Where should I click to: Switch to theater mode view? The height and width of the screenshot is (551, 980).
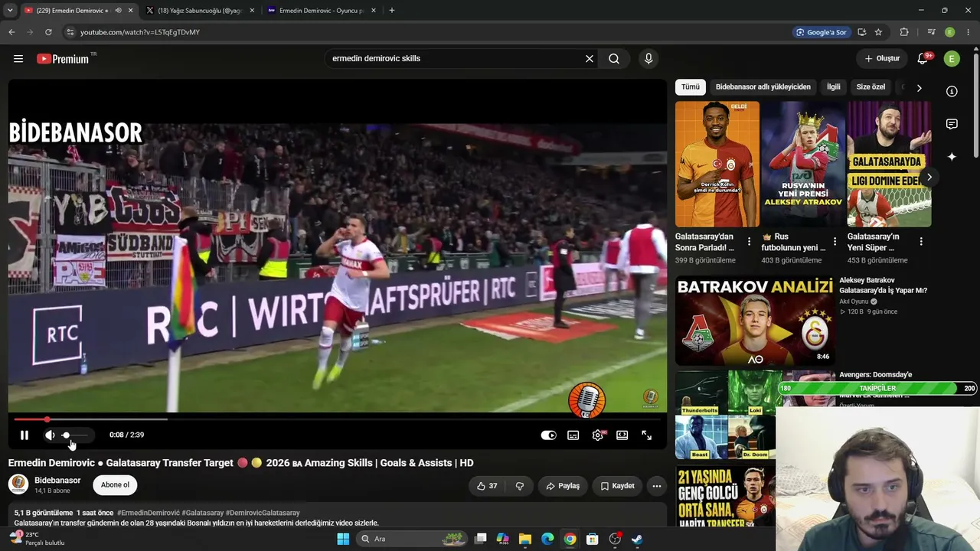tap(622, 435)
